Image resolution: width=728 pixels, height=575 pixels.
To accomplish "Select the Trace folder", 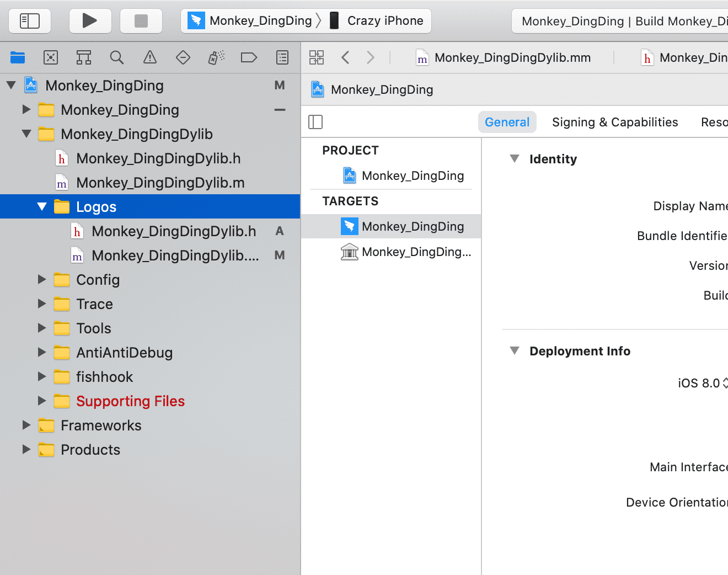I will 150,304.
